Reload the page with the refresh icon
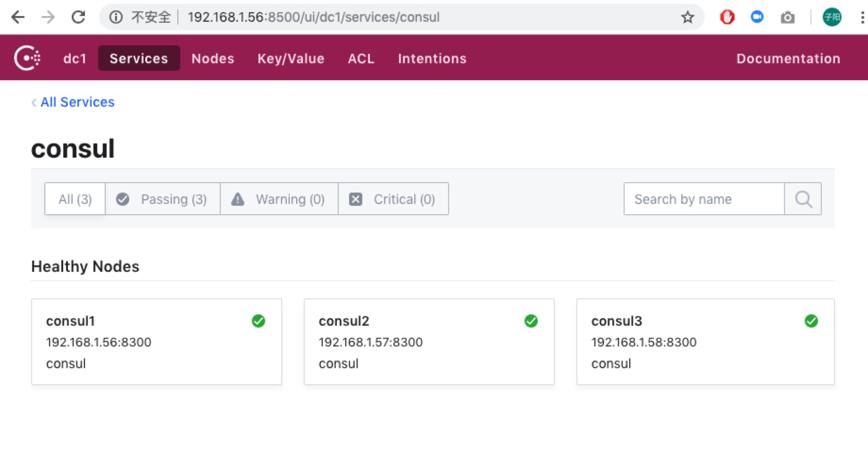This screenshot has width=868, height=455. tap(78, 17)
